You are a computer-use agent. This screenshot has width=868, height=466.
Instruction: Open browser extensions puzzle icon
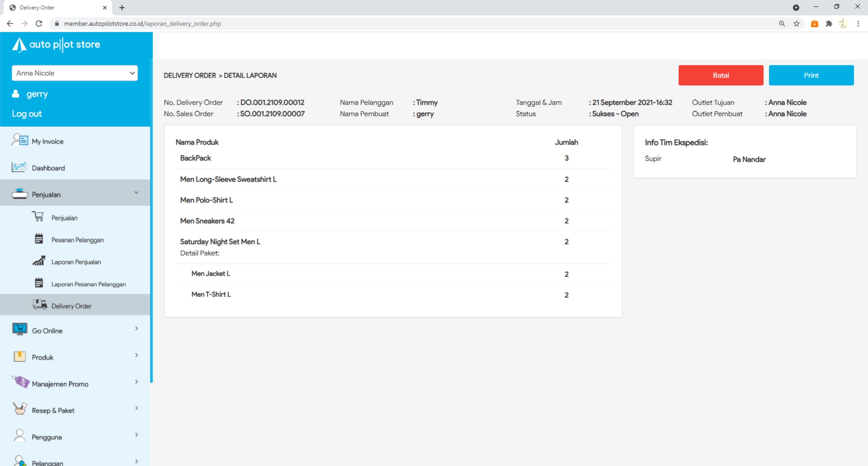(x=829, y=24)
